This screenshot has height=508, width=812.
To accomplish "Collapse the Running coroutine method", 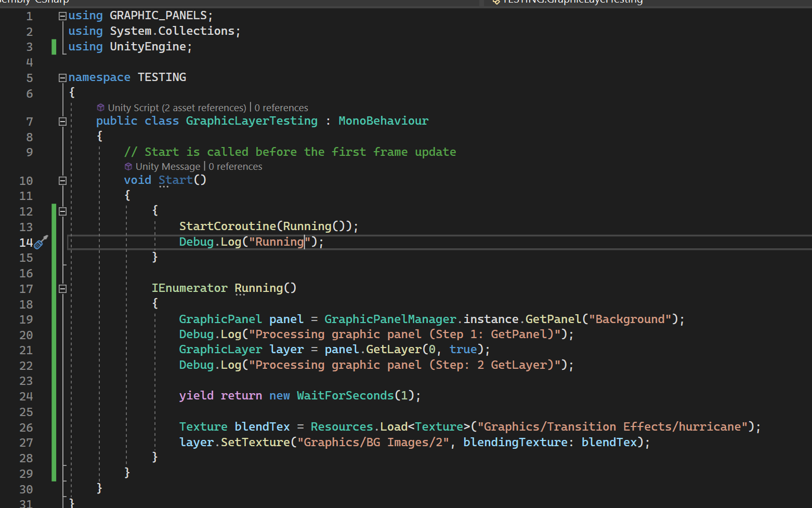I will (62, 289).
